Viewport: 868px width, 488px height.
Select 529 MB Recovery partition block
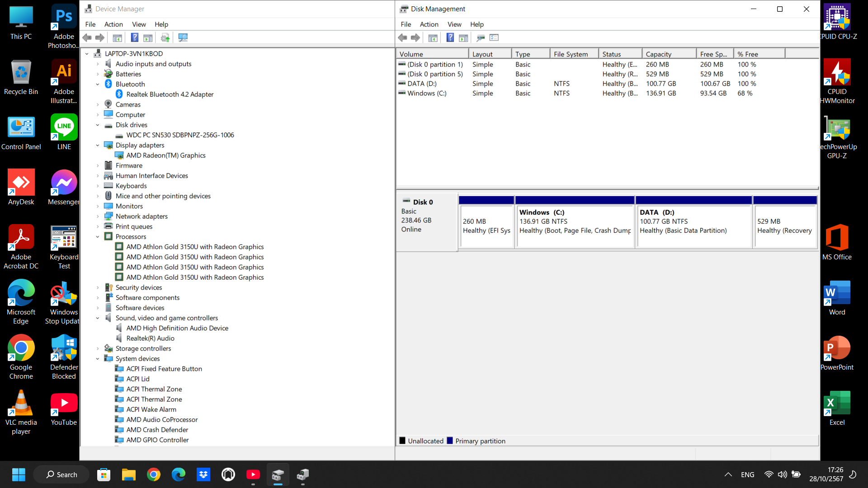tap(785, 222)
